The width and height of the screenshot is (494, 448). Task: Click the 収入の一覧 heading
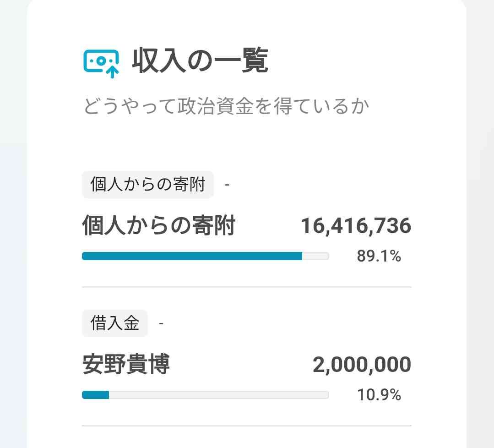click(x=200, y=60)
